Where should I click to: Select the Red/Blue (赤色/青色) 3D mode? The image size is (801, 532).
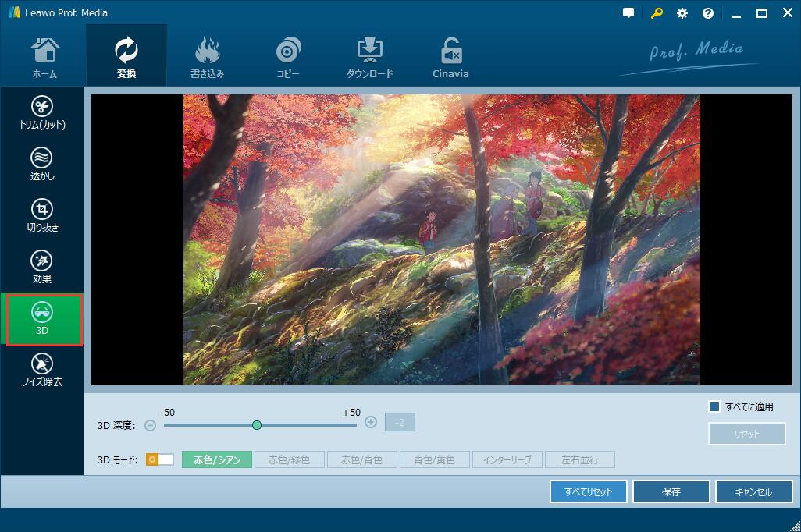click(361, 459)
